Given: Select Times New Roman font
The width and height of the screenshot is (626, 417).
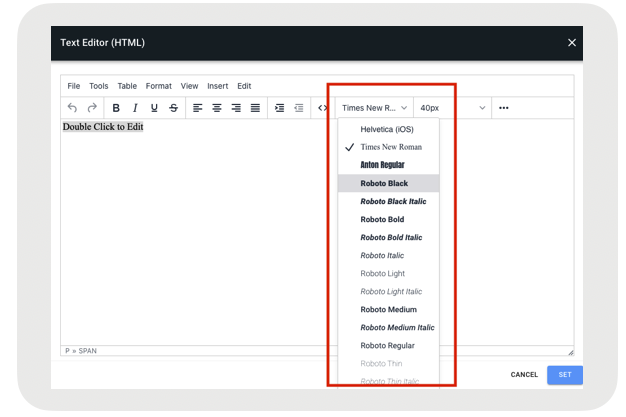Looking at the screenshot, I should click(388, 147).
